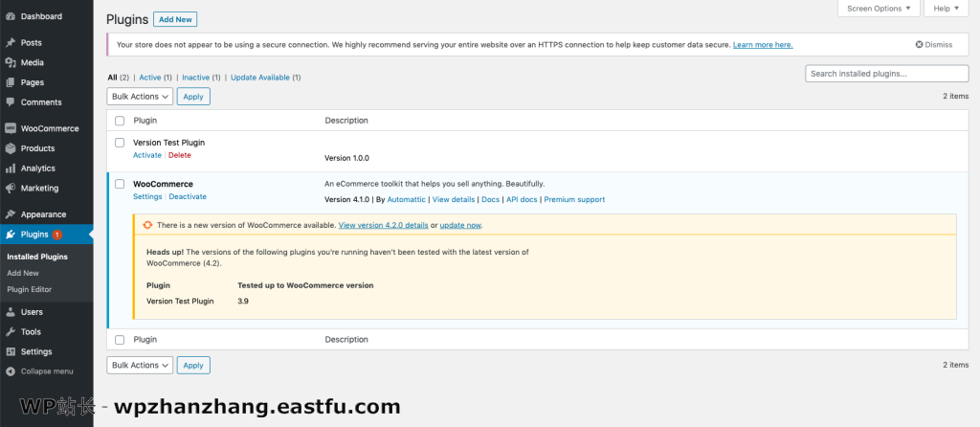Check the Version Test Plugin checkbox
This screenshot has height=427, width=980.
tap(120, 144)
